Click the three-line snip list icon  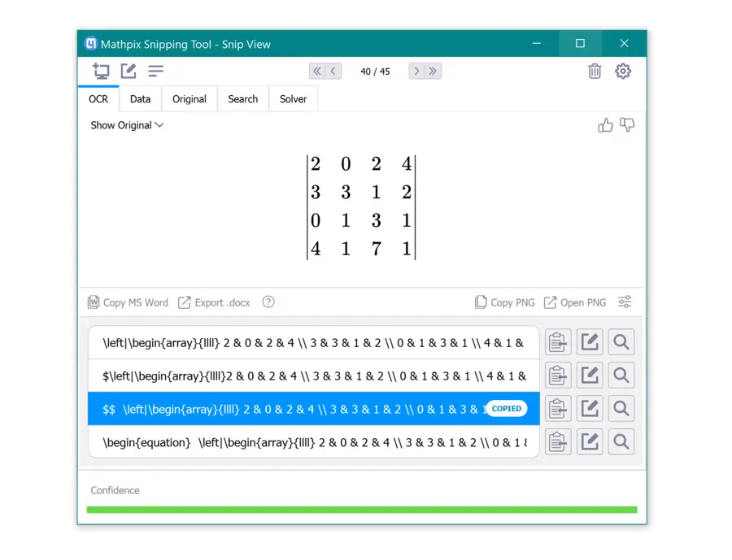coord(155,71)
